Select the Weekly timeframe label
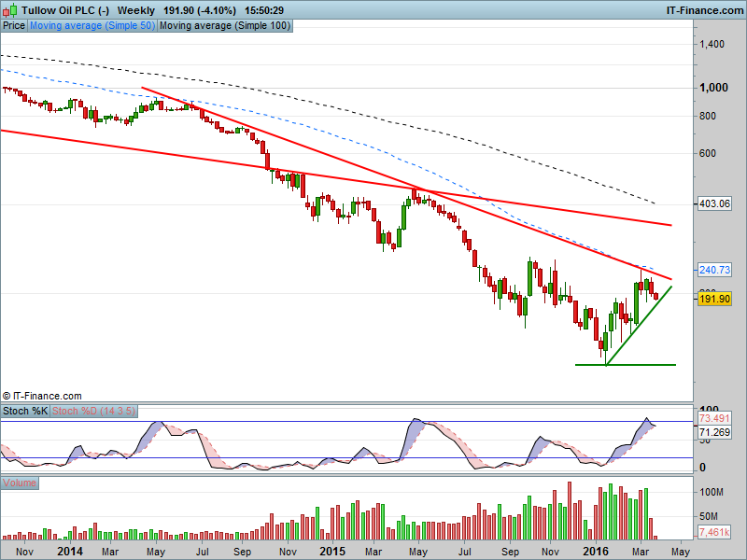The height and width of the screenshot is (560, 747). tap(134, 10)
